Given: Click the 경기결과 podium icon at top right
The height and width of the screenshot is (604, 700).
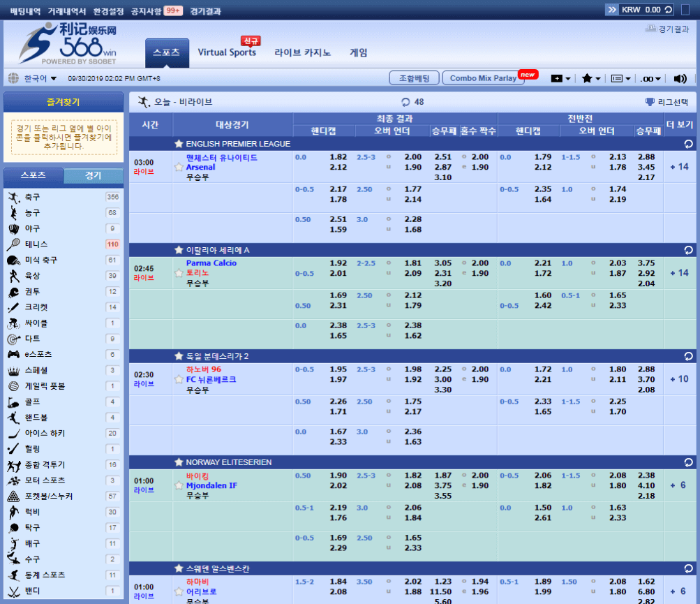Looking at the screenshot, I should click(x=651, y=29).
